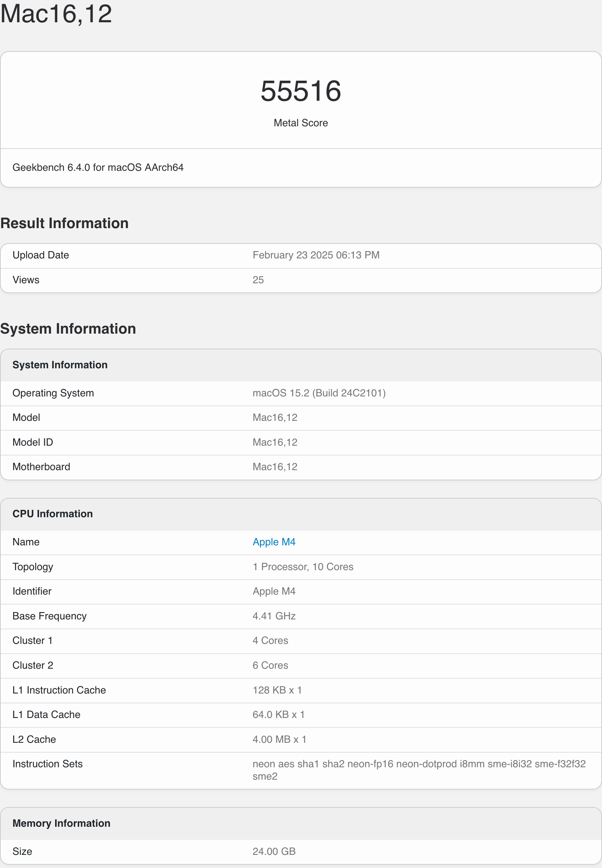Click the System Information table header

coord(60,365)
